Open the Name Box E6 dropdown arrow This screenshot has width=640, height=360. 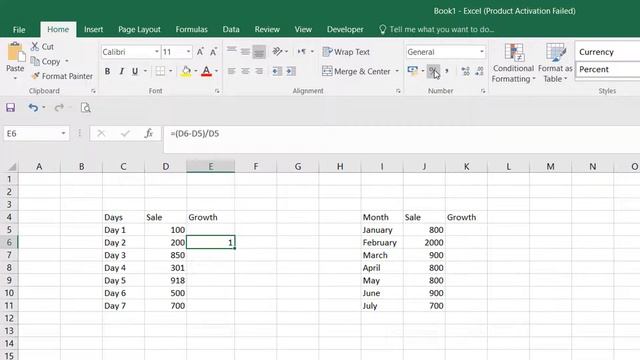tap(63, 133)
